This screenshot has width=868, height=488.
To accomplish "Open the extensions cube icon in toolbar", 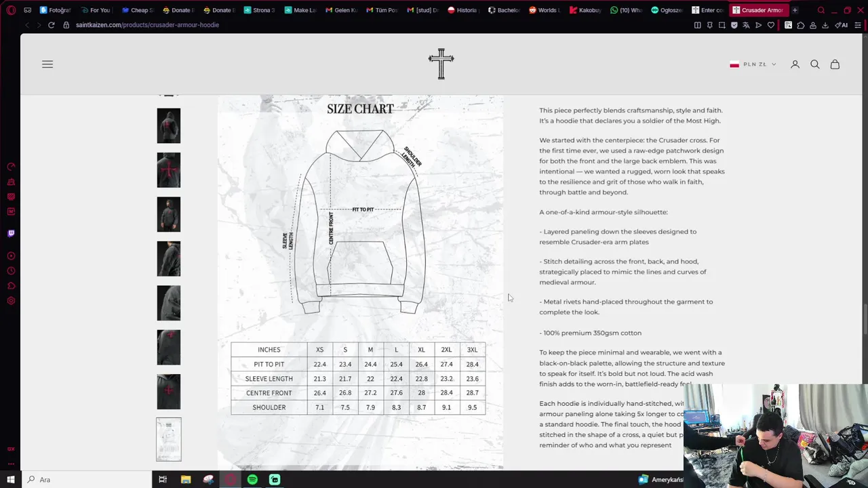I will 801,25.
